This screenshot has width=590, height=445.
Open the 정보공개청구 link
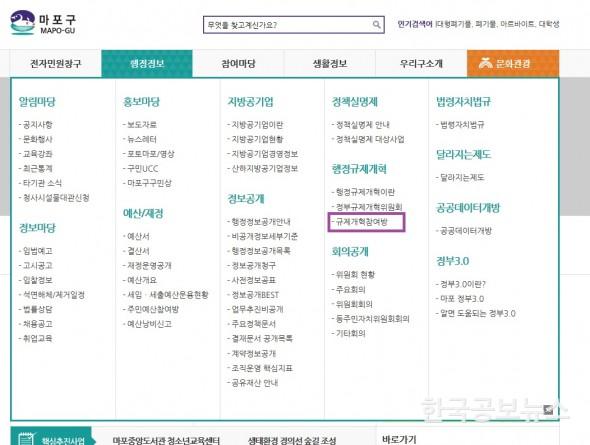(x=253, y=266)
